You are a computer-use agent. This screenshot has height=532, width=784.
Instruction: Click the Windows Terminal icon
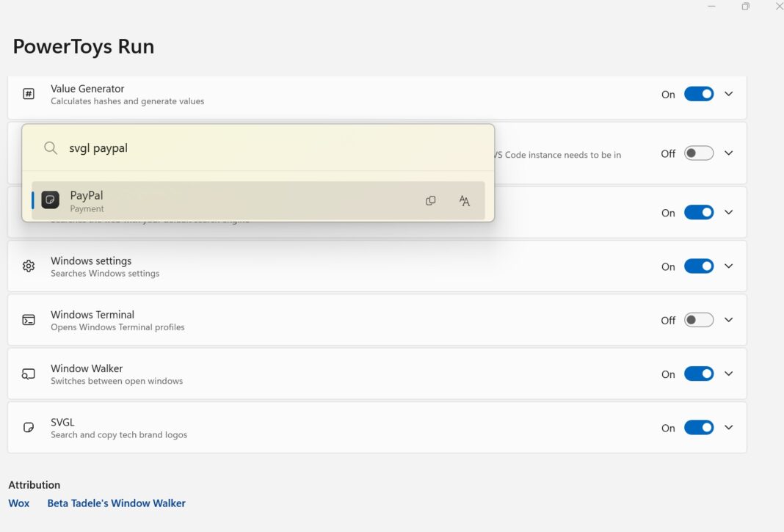click(29, 320)
